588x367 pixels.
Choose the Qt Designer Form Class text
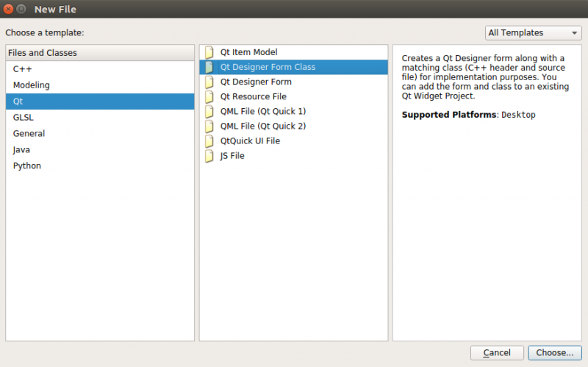coord(268,67)
